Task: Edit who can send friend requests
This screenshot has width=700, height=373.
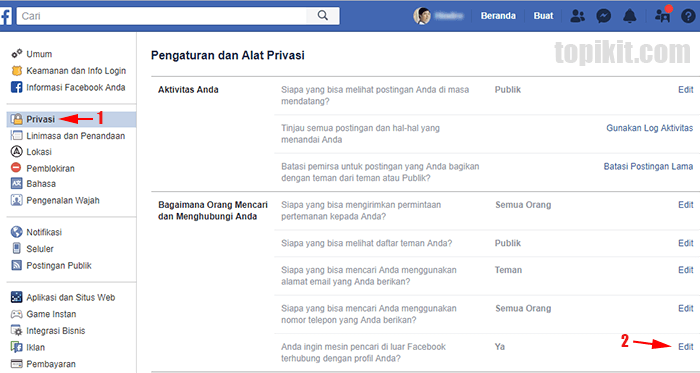Action: [686, 205]
